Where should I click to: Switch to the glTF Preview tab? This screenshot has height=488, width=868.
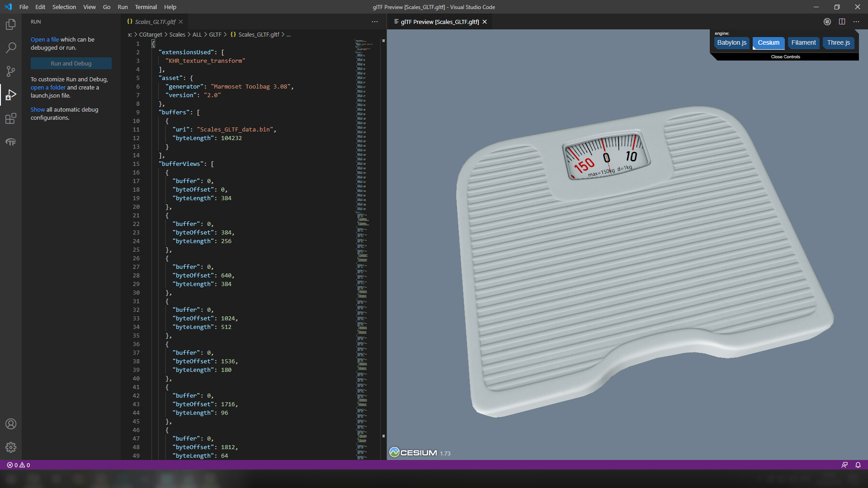click(x=439, y=22)
